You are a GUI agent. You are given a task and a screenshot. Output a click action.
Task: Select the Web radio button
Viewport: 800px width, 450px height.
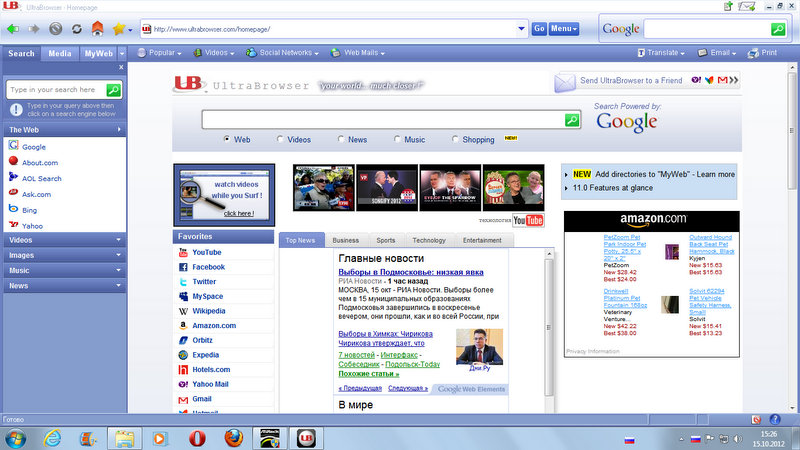pyautogui.click(x=227, y=139)
